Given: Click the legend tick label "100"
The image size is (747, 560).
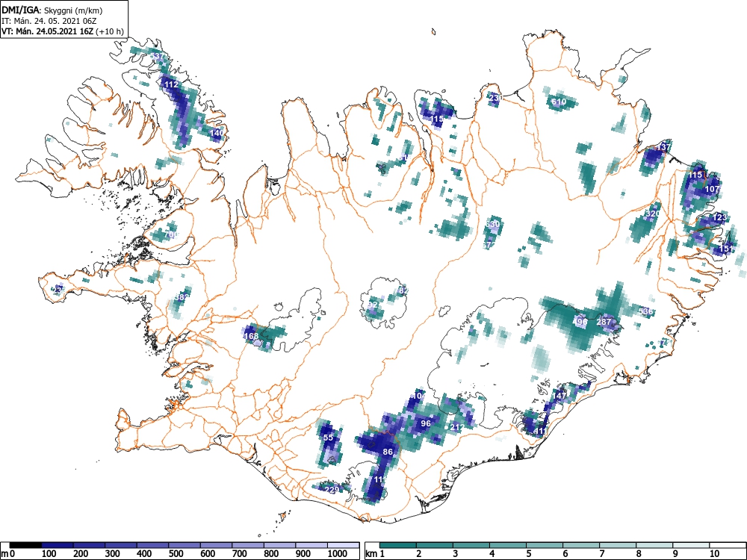Looking at the screenshot, I should tap(49, 554).
